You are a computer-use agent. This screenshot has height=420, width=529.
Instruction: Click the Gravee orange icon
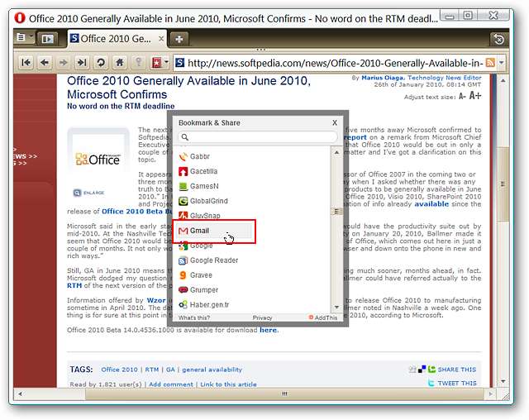(x=183, y=275)
